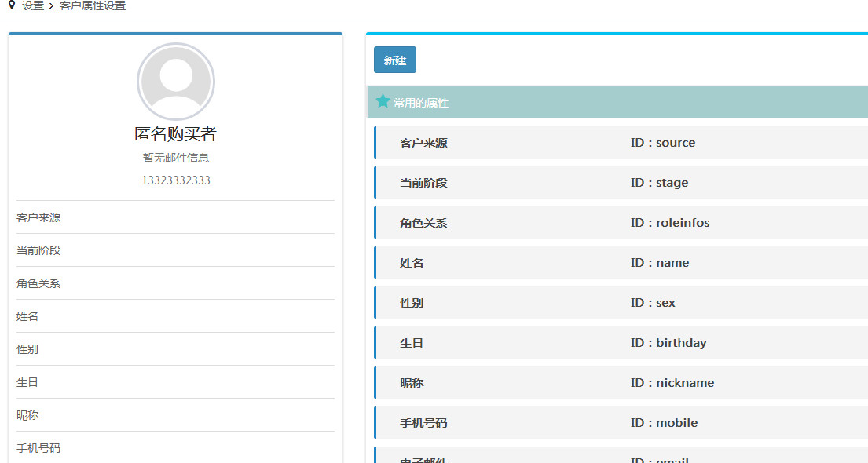Click phone number 13323332333 in profile card

(x=175, y=180)
